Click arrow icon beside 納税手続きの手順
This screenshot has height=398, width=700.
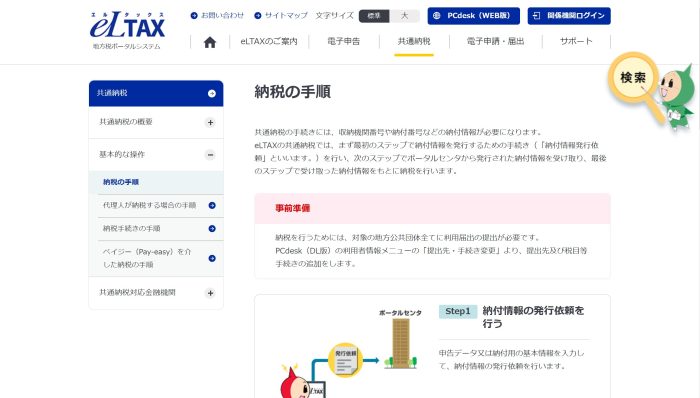212,228
